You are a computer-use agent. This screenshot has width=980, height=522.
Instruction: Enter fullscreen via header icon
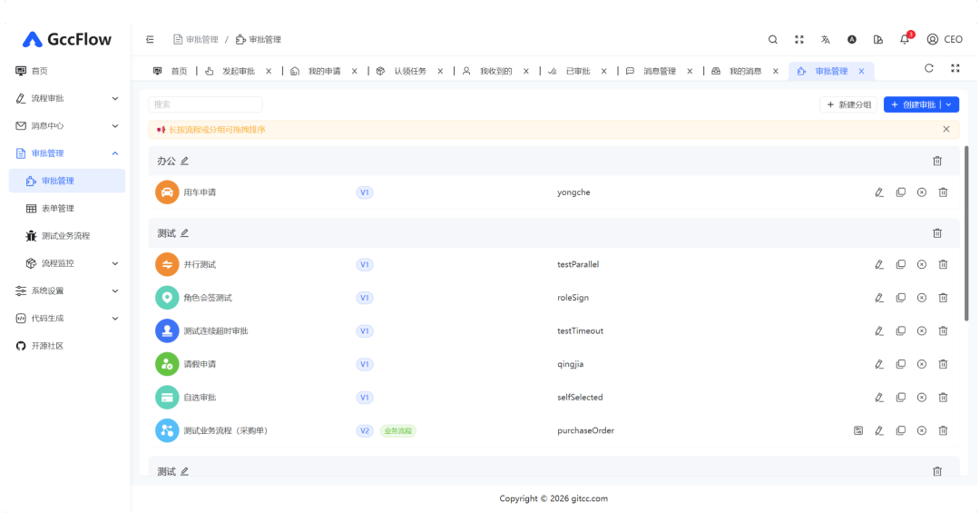tap(799, 39)
